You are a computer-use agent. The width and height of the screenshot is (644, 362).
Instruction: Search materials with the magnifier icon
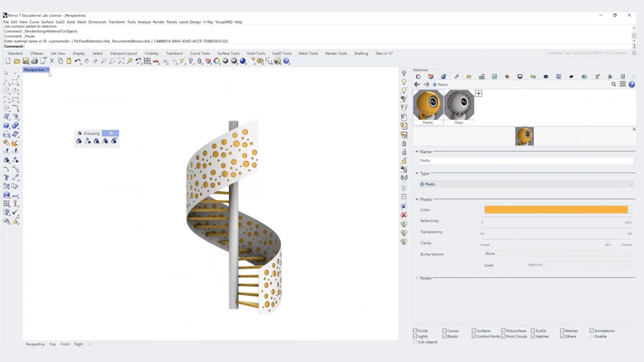(614, 84)
